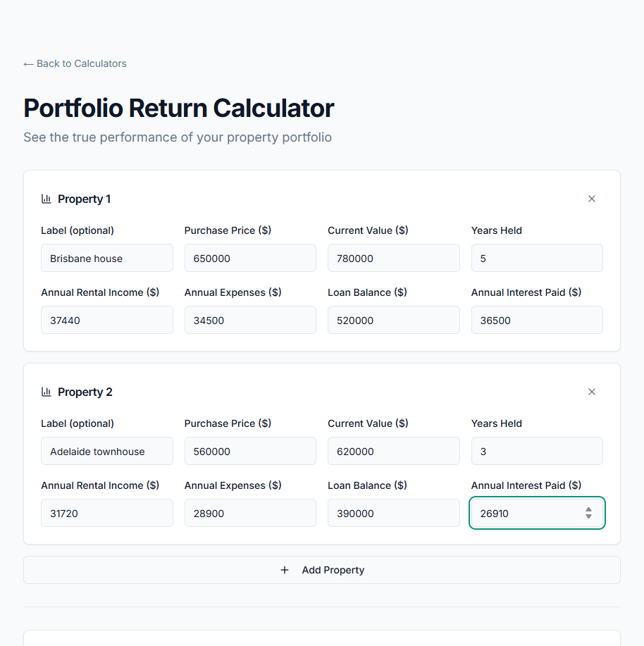
Task: Decrement Annual Interest Paid with the down stepper arrow
Action: pyautogui.click(x=588, y=516)
